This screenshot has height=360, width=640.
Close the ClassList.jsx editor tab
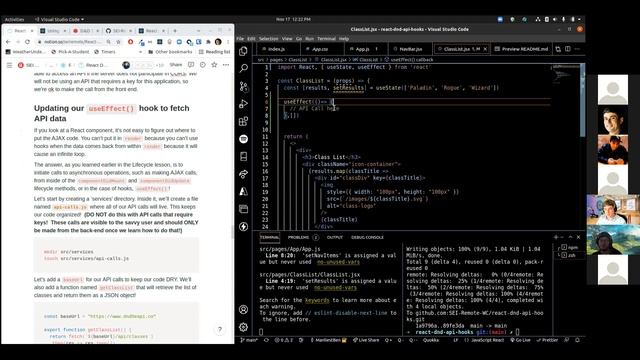coord(485,49)
